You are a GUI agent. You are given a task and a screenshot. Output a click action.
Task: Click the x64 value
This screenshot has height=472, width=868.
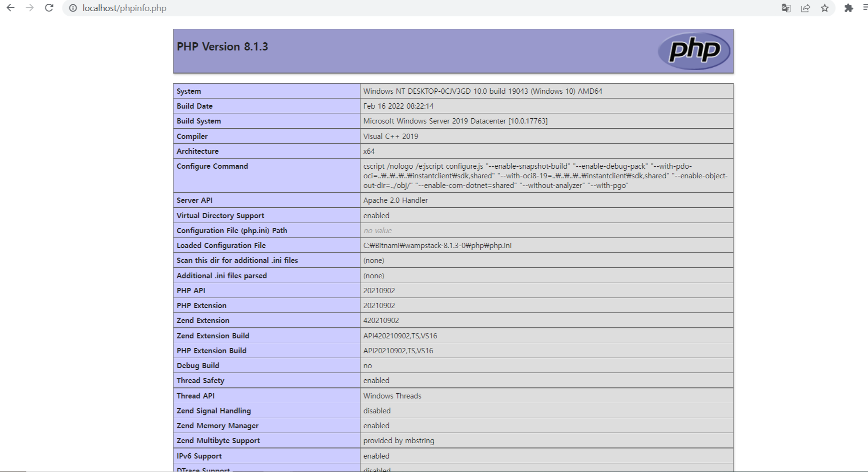(369, 151)
